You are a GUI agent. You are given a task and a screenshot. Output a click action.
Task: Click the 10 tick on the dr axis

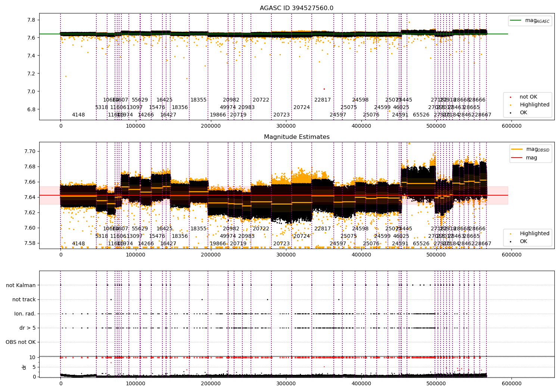tap(32, 357)
